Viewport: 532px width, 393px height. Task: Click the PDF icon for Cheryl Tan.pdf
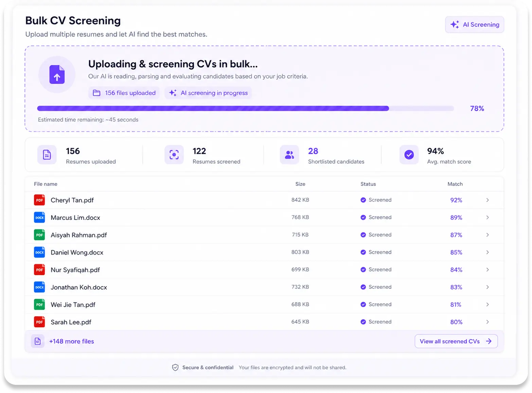[39, 200]
